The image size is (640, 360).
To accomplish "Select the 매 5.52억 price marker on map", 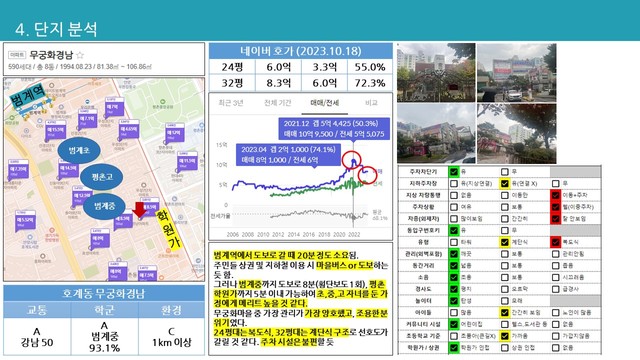I will [x=25, y=220].
